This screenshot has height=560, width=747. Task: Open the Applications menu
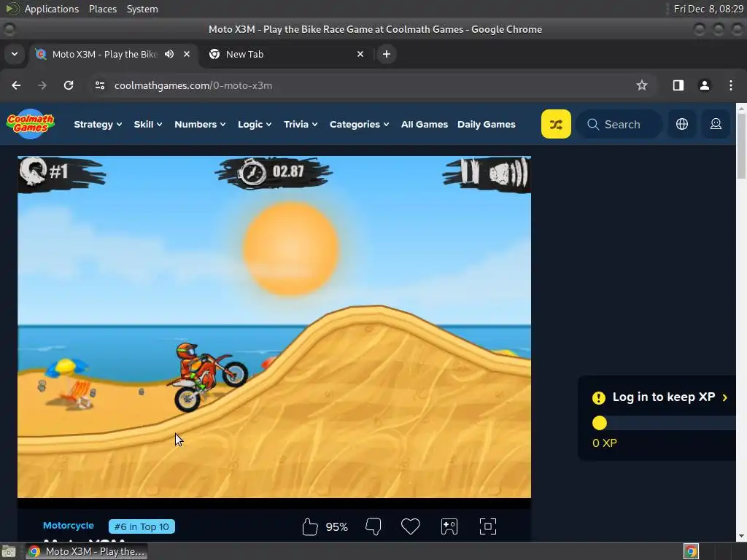click(x=52, y=9)
